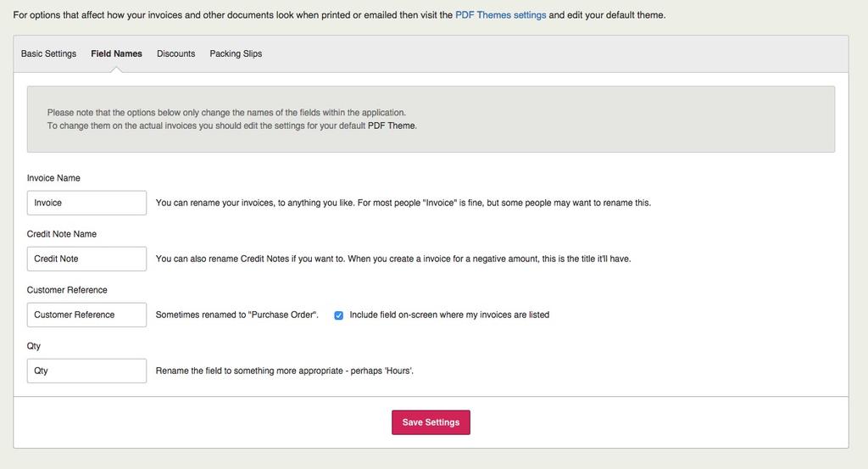This screenshot has width=868, height=469.
Task: Click the Customer Reference label above the field
Action: click(x=67, y=290)
